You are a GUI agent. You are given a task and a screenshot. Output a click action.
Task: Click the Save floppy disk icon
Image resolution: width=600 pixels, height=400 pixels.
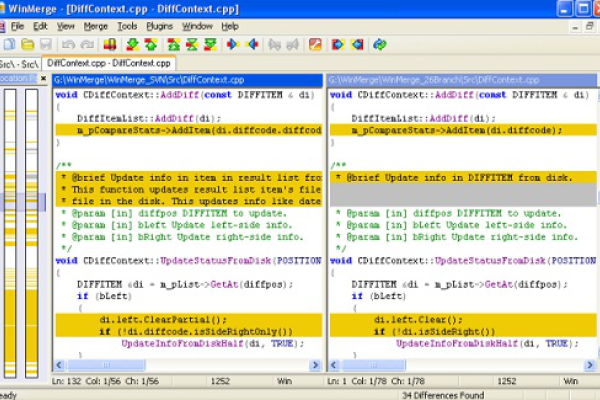pyautogui.click(x=45, y=45)
